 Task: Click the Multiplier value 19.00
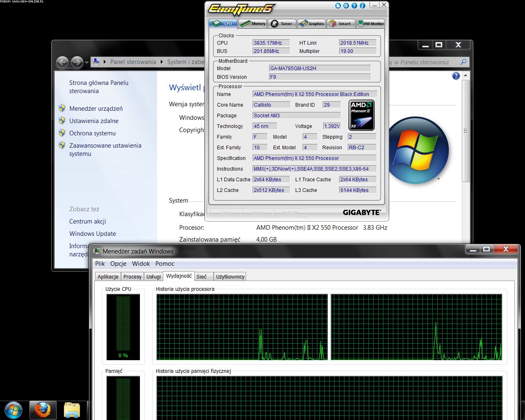pyautogui.click(x=358, y=51)
